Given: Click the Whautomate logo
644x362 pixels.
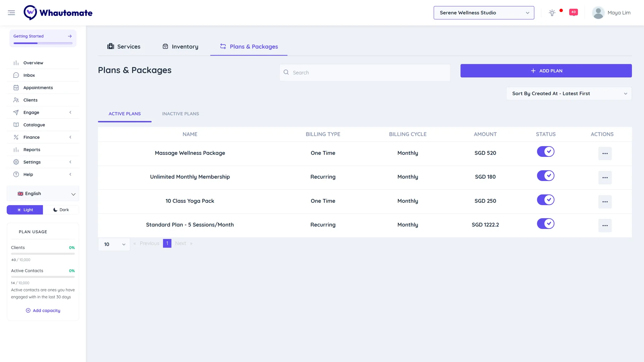Looking at the screenshot, I should pos(58,13).
